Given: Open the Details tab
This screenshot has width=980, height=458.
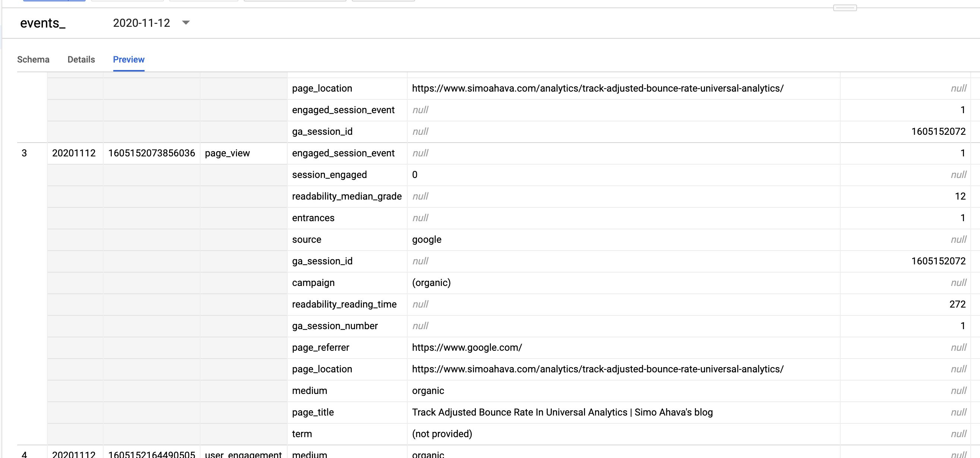Looking at the screenshot, I should (81, 60).
